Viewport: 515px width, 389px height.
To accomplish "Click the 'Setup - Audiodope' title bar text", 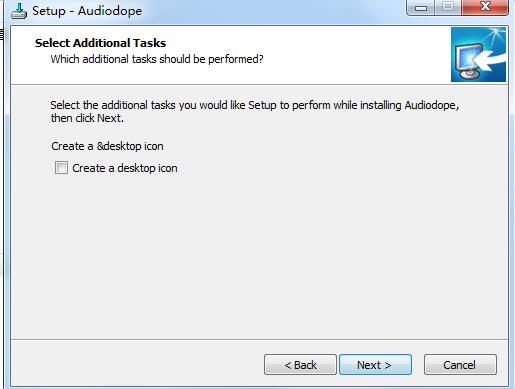I will point(87,11).
